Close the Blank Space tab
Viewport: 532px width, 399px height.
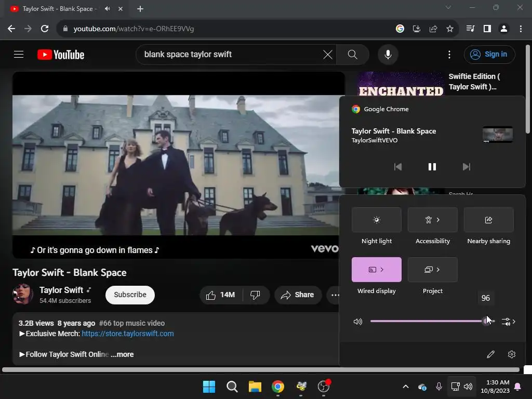[x=121, y=9]
